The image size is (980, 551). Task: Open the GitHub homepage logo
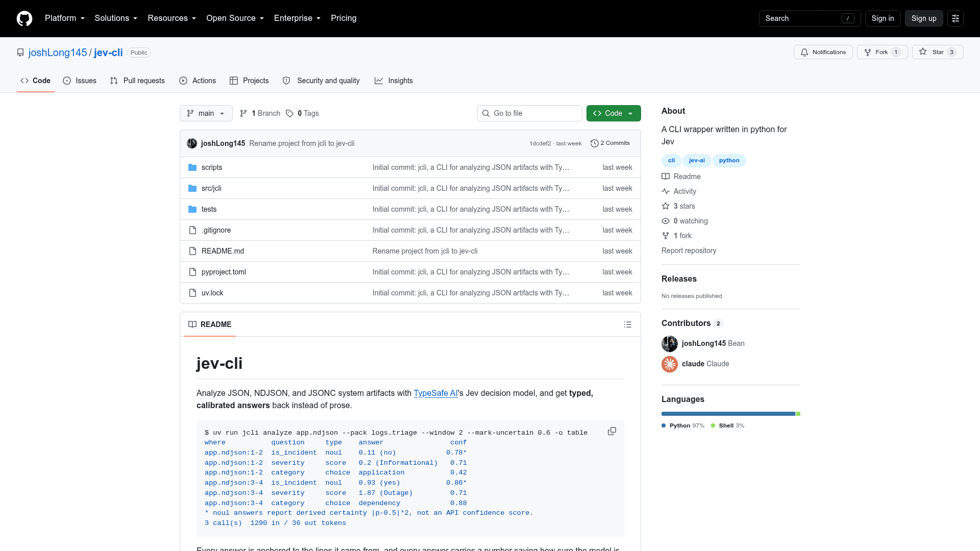24,18
